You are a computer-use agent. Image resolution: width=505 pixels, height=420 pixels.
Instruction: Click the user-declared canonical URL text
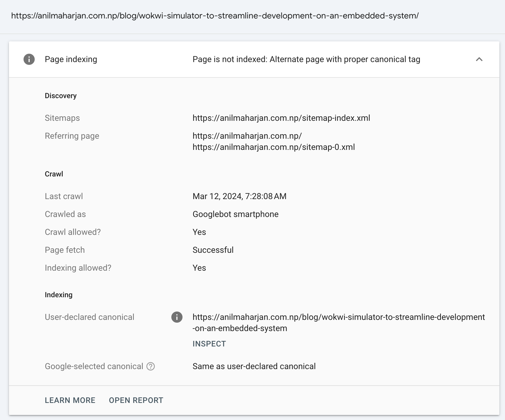coord(339,323)
